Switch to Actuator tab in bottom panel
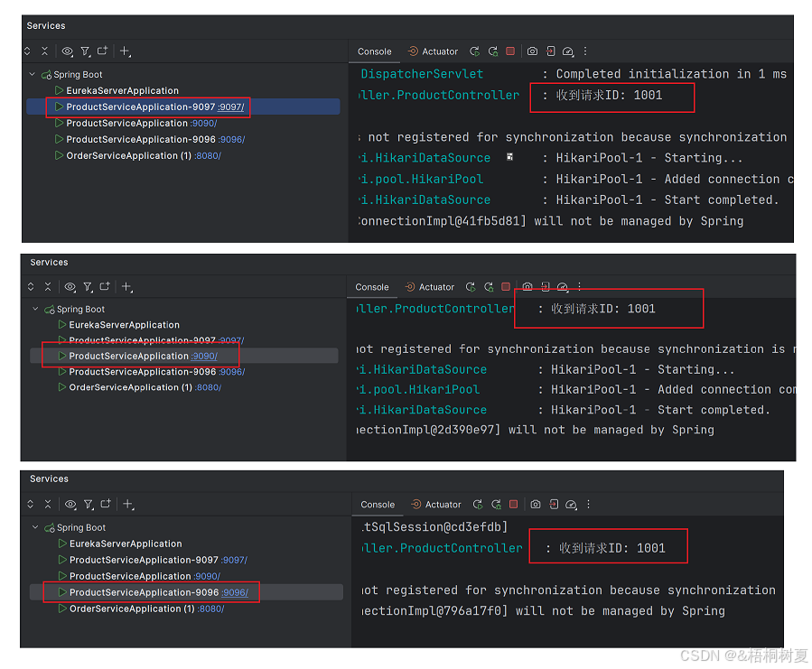 click(x=436, y=505)
